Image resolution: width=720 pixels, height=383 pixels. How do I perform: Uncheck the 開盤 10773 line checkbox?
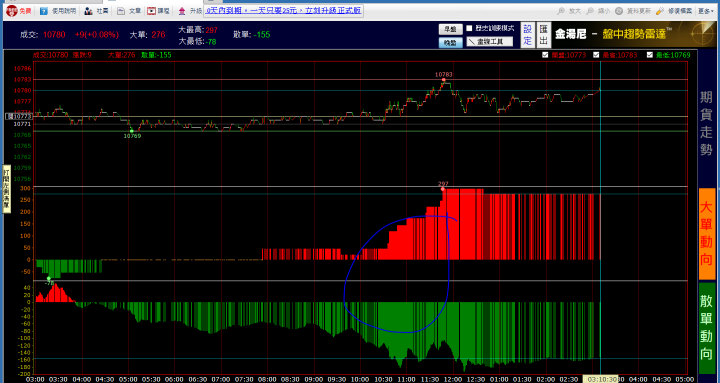point(545,55)
